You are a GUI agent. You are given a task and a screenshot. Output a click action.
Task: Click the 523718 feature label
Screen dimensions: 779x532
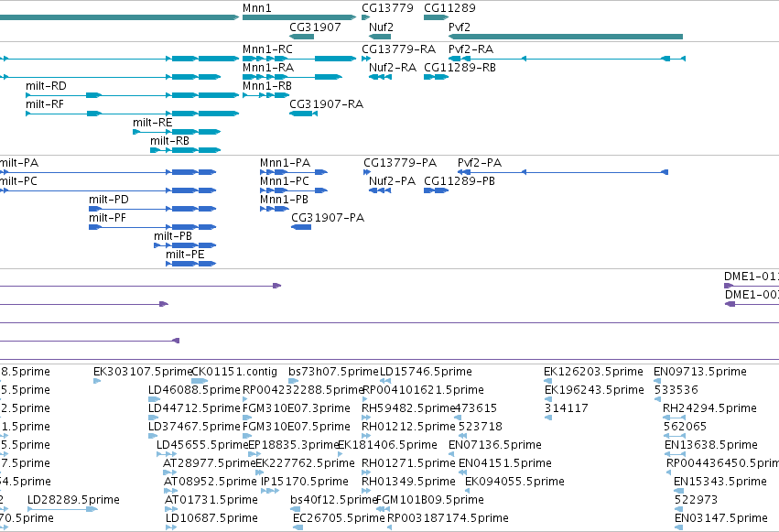481,427
